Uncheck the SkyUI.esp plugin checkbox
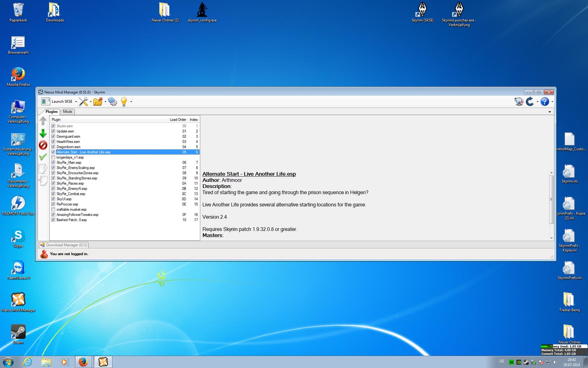588x368 pixels. coord(53,199)
